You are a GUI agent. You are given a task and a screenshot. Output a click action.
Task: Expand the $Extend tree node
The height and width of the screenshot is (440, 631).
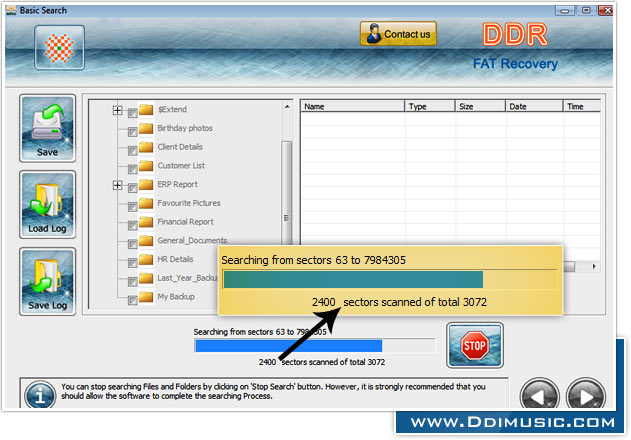pos(118,110)
